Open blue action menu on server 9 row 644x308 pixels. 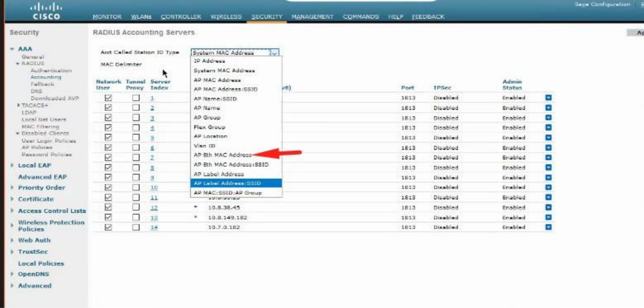tap(548, 178)
